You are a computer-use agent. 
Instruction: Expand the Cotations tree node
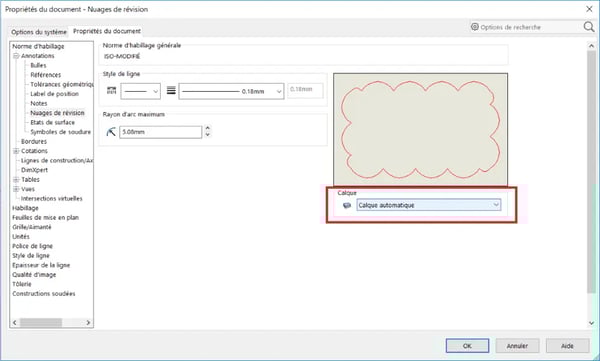pos(16,151)
